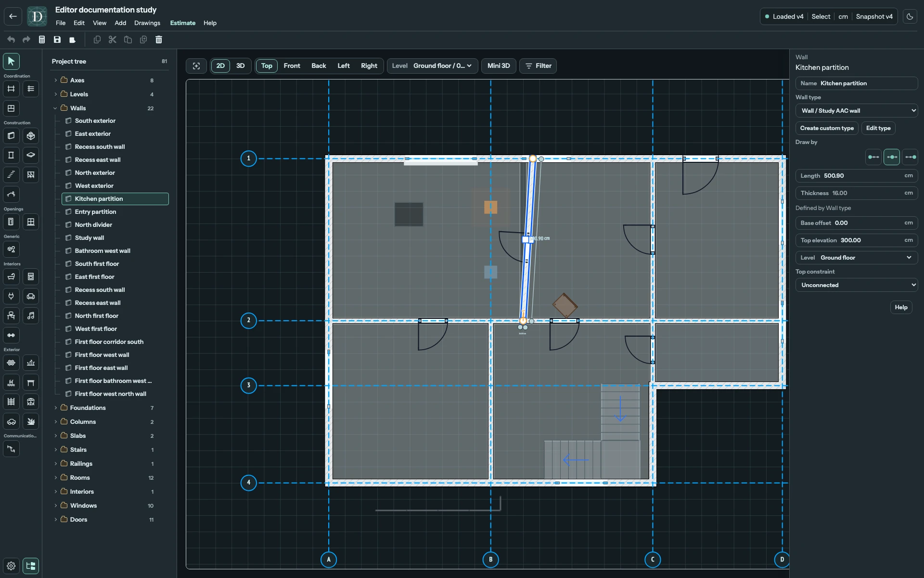Expand the Doors folder
924x578 pixels.
(x=56, y=520)
